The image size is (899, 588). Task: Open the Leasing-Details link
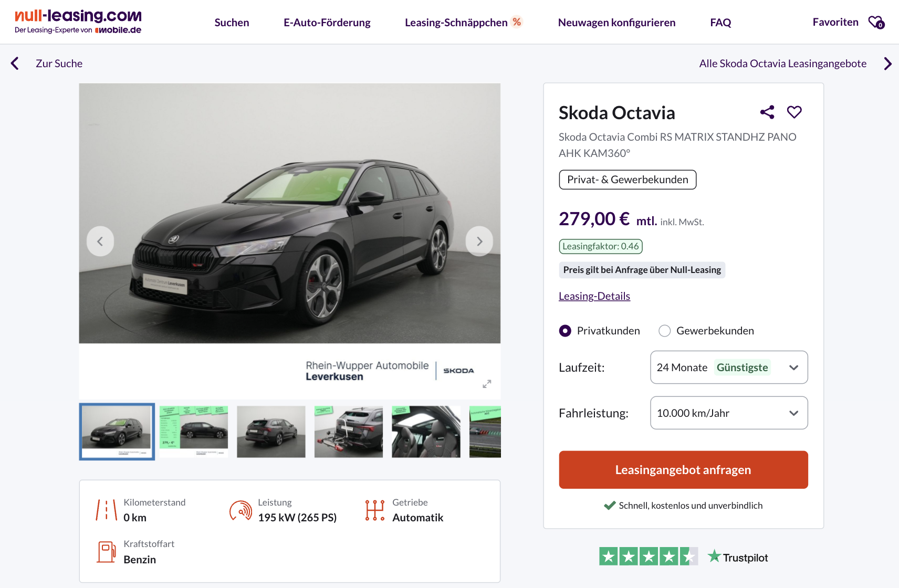tap(594, 296)
